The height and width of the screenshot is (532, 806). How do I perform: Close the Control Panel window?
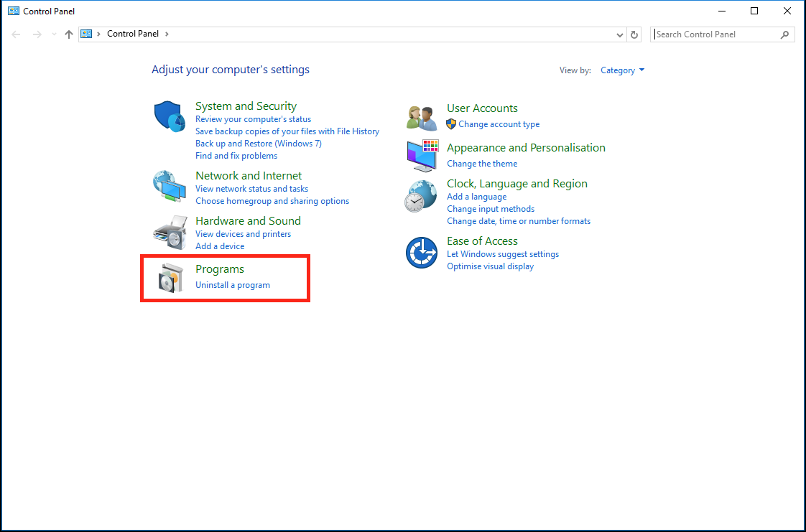click(x=787, y=11)
